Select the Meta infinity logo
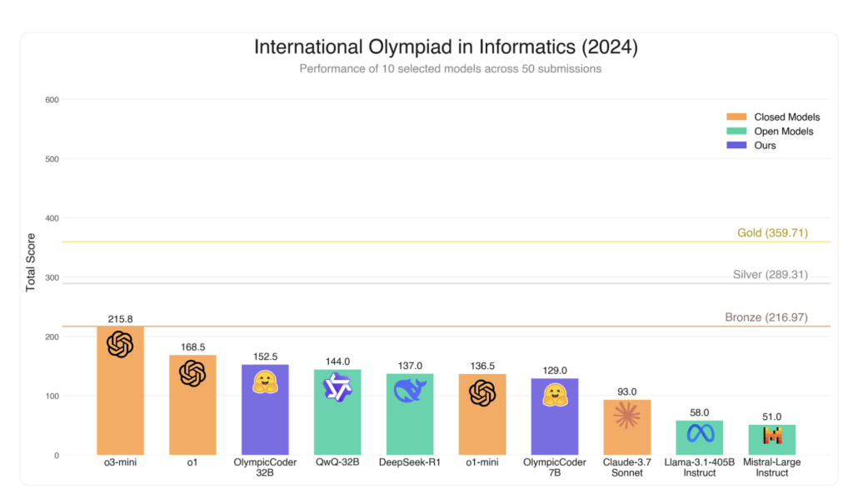 pyautogui.click(x=700, y=434)
